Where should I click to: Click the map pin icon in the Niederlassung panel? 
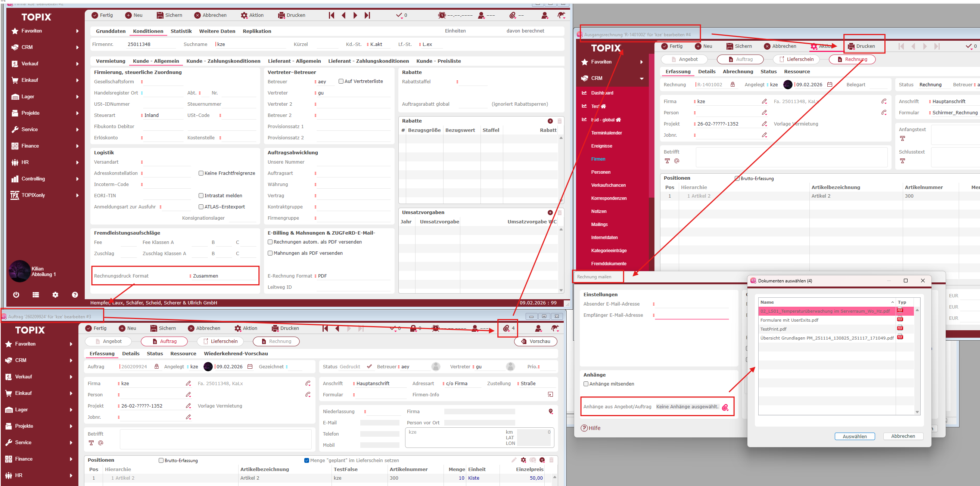(551, 411)
